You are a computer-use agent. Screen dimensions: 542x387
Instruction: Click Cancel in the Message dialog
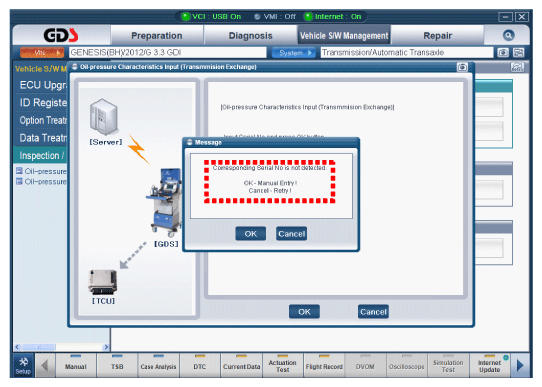pyautogui.click(x=291, y=234)
